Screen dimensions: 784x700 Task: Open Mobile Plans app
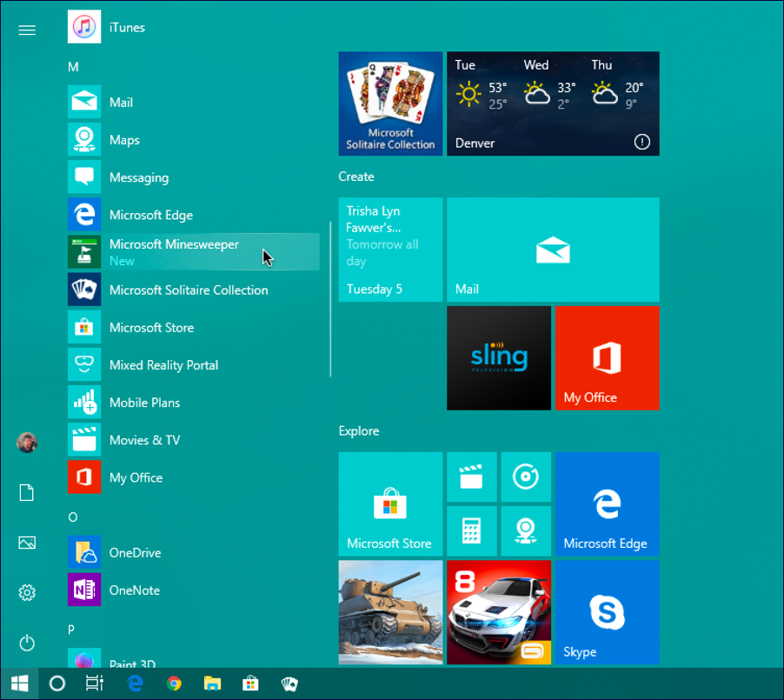(x=194, y=403)
